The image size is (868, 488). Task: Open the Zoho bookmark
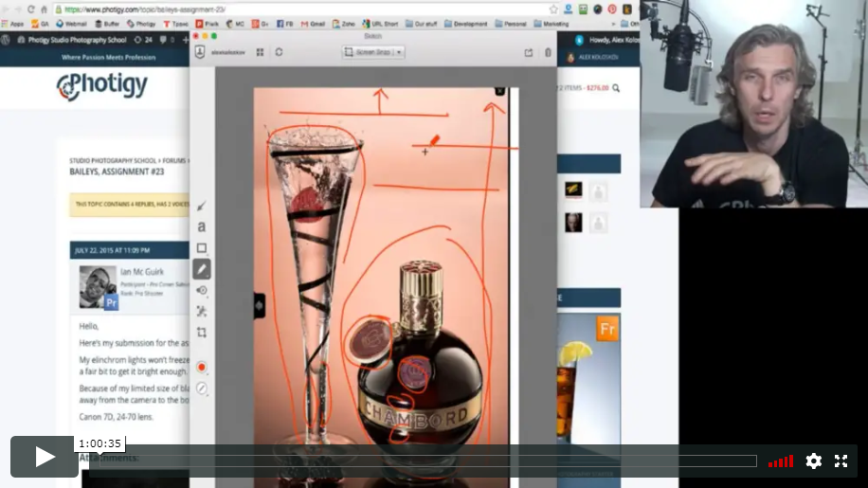(344, 24)
